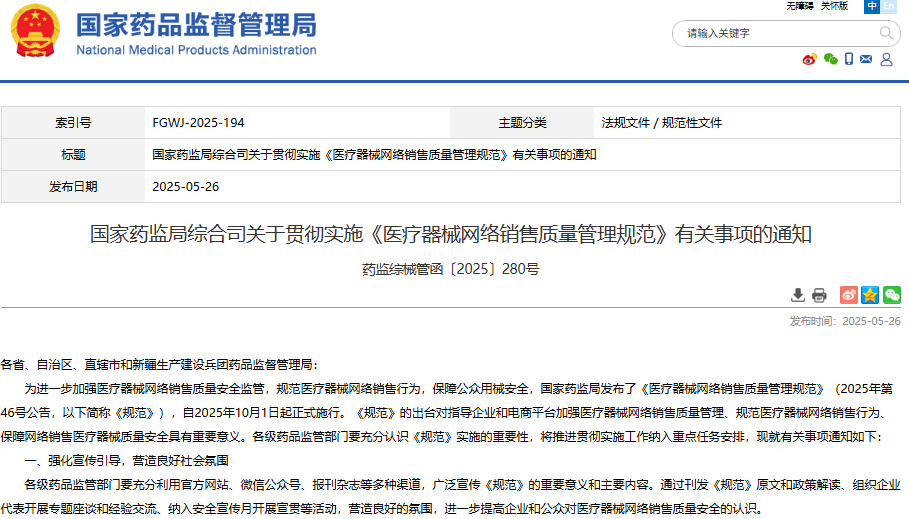Switch language to English (En)
This screenshot has width=909, height=519.
coord(889,6)
